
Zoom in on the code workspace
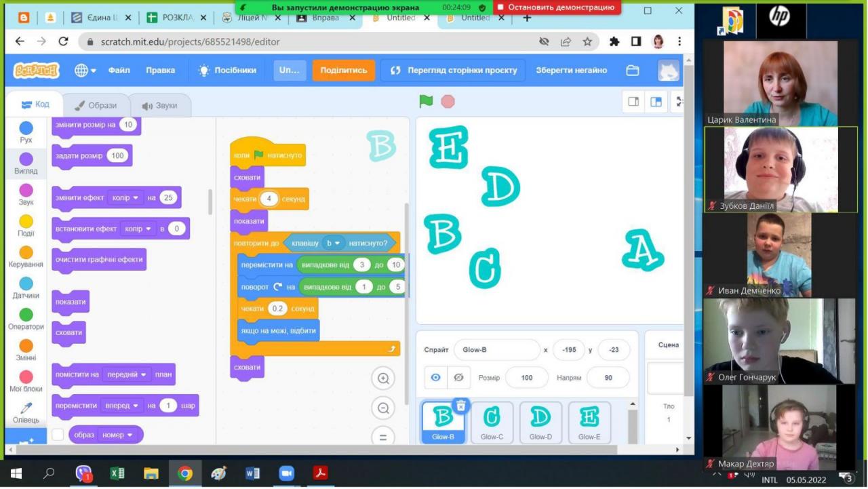point(383,378)
